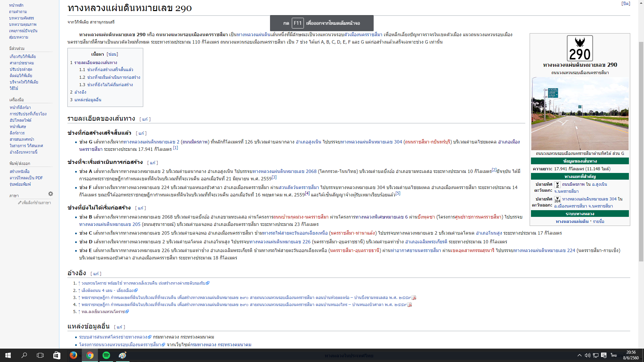
Task: Open first external link ระบบสารสนเทศโครงข่ายทางหลวง
Action: 115,337
